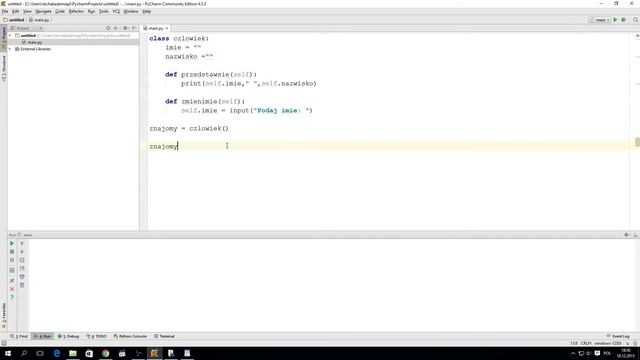The image size is (640, 360).
Task: Open the Event Log
Action: click(618, 336)
